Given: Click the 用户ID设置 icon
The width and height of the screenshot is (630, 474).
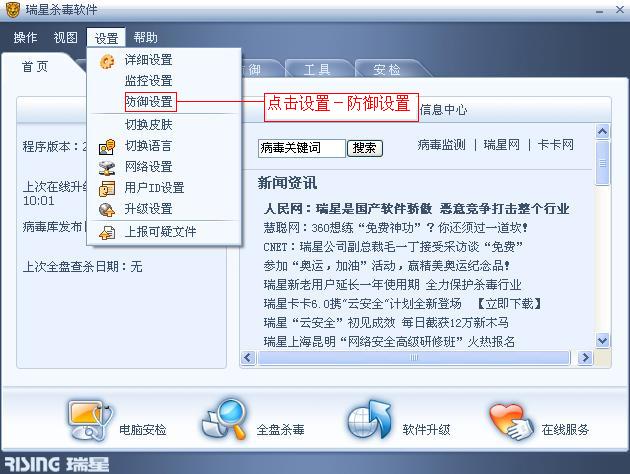Looking at the screenshot, I should (107, 189).
